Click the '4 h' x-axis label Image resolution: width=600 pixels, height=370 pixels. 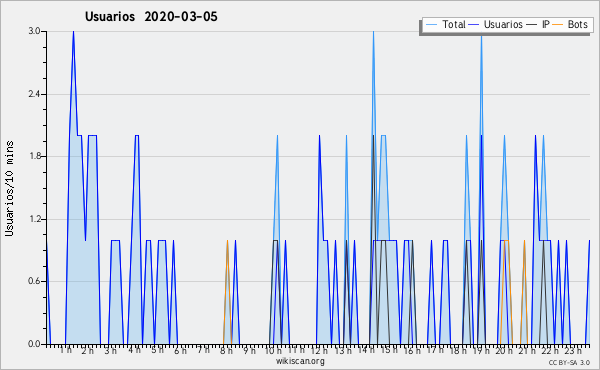[134, 350]
